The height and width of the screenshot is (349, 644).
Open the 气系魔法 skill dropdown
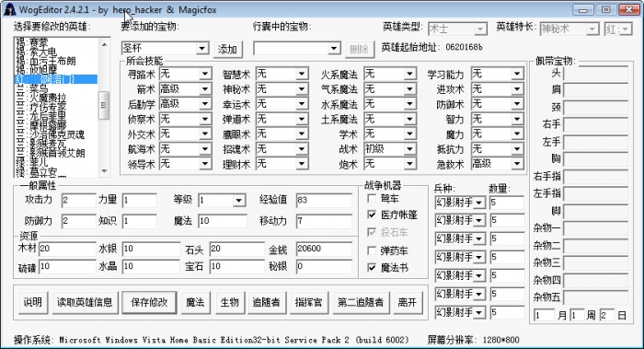[409, 89]
